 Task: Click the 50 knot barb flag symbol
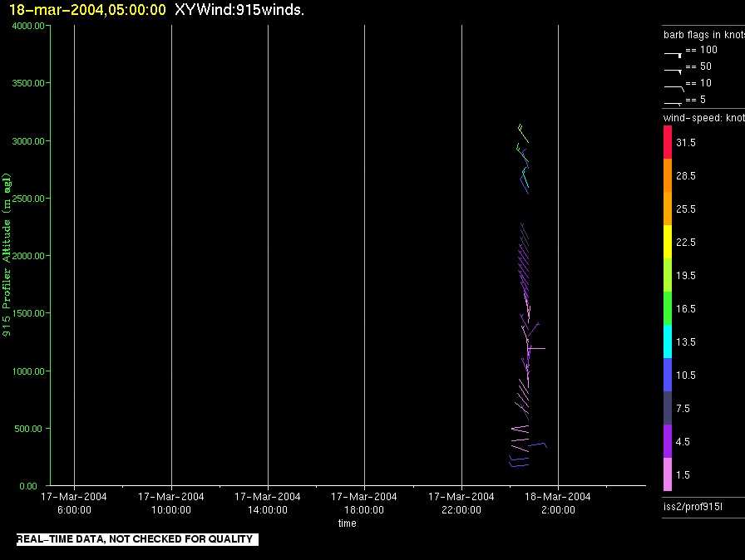(x=673, y=71)
